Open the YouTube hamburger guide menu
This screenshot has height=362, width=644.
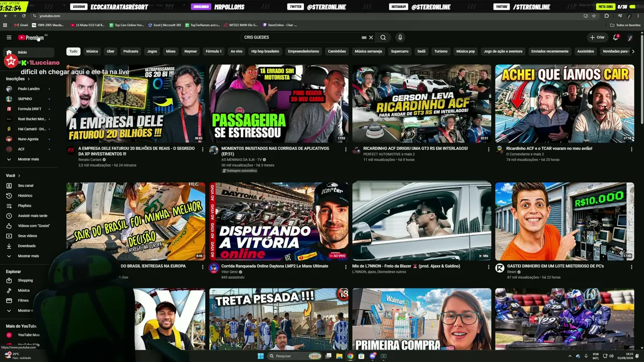(9, 38)
